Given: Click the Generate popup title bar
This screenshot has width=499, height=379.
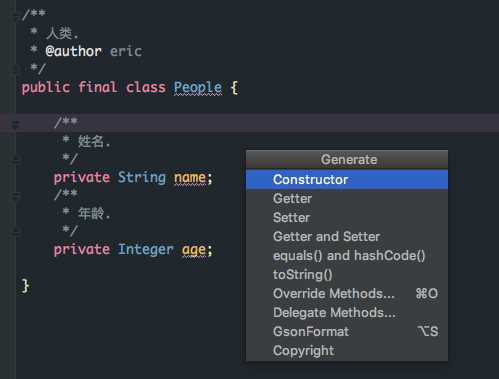Looking at the screenshot, I should 347,160.
